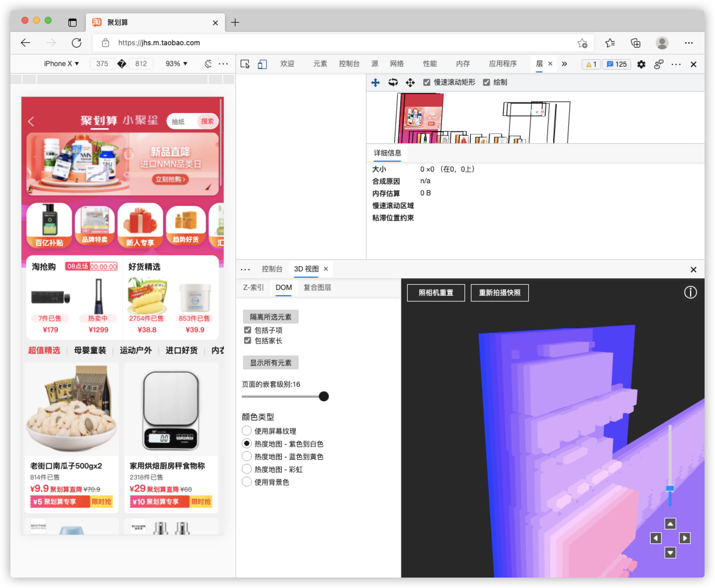Move 3D camera up arrow
Screen dimensions: 715x588
[670, 524]
